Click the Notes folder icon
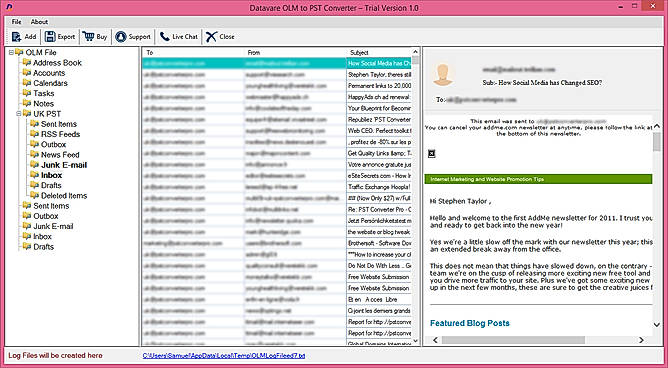The width and height of the screenshot is (668, 368). point(27,104)
